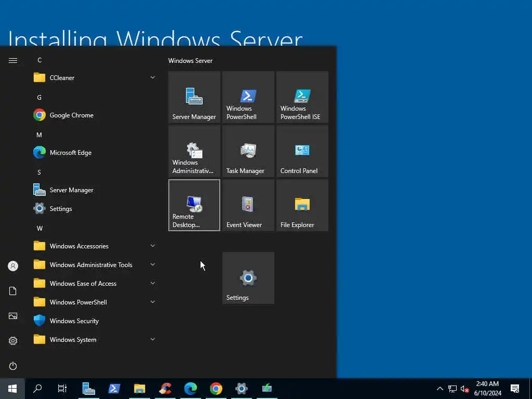
Task: Expand the CCleaner folder chevron
Action: (153, 78)
